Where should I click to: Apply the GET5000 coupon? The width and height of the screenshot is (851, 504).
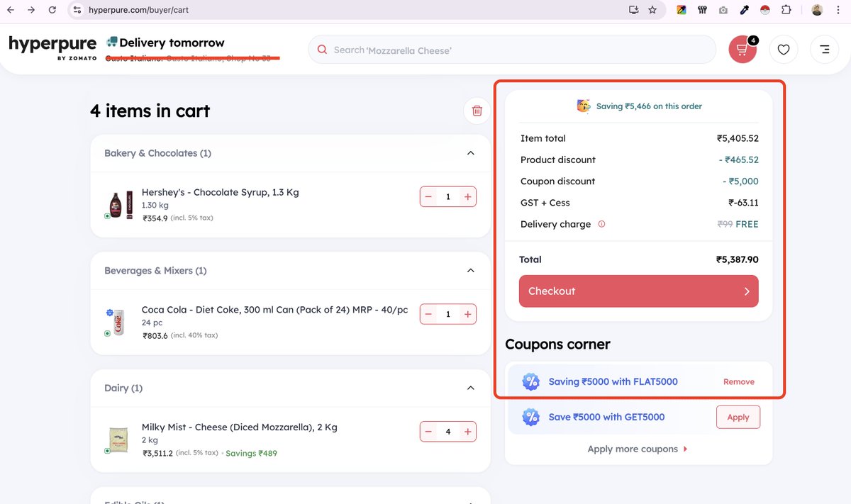[x=738, y=417]
